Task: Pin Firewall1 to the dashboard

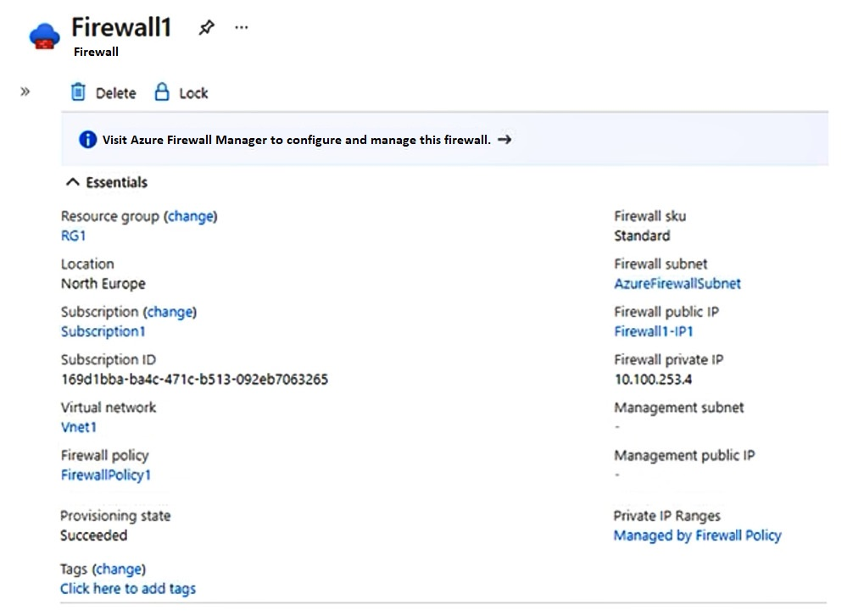Action: (x=206, y=28)
